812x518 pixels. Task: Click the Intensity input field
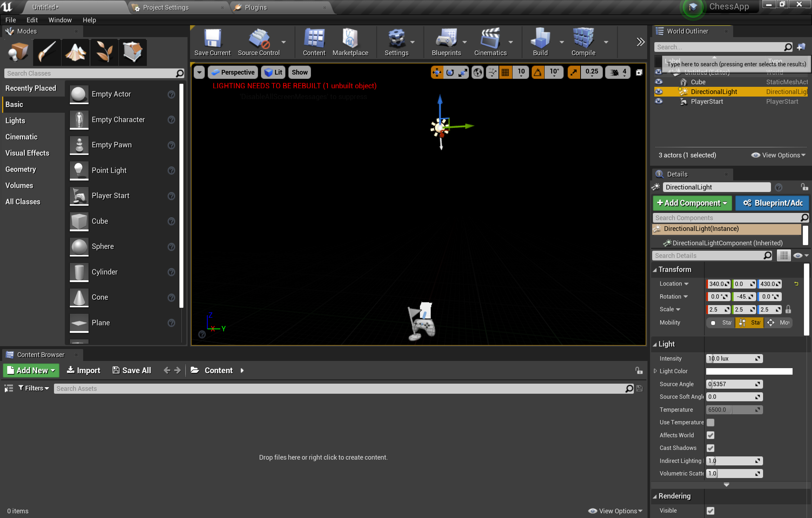[731, 358]
